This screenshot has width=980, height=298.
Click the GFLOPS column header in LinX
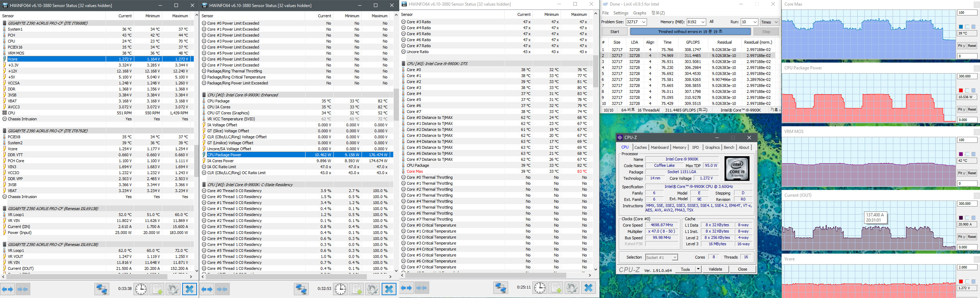click(x=692, y=42)
